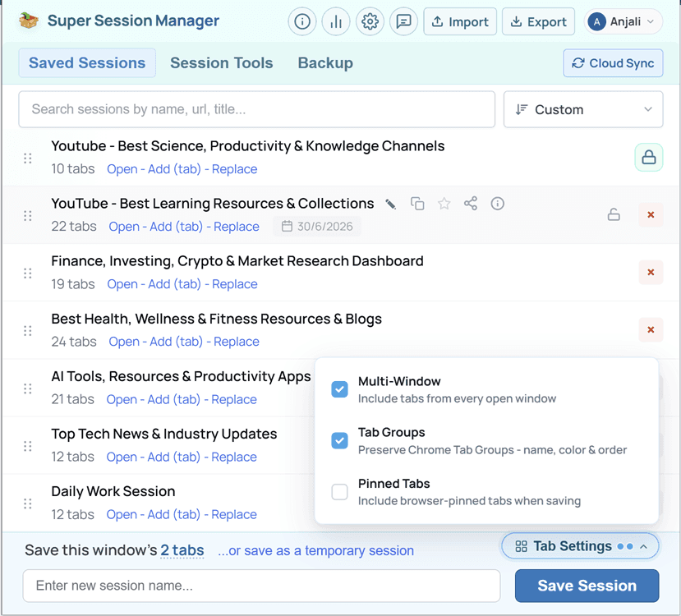Viewport: 681px width, 616px height.
Task: Click the Cloud Sync button
Action: pyautogui.click(x=614, y=63)
